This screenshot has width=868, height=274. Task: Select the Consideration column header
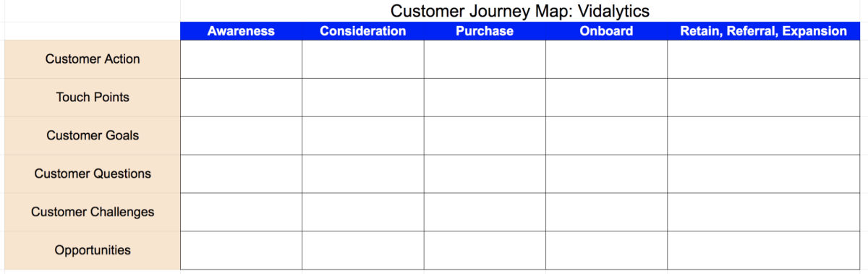point(363,31)
